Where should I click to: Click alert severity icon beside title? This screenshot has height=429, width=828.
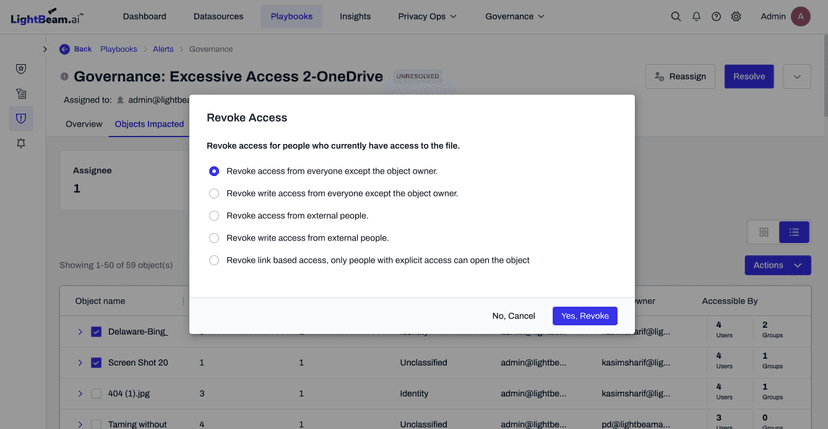pos(64,77)
